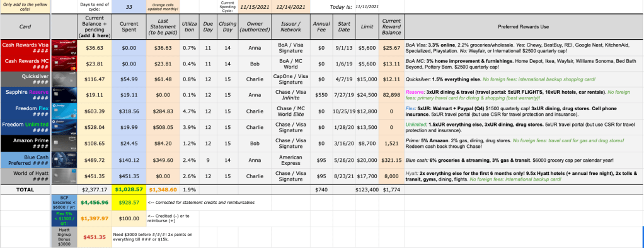Click the 'Due Day' column header

pos(208,26)
